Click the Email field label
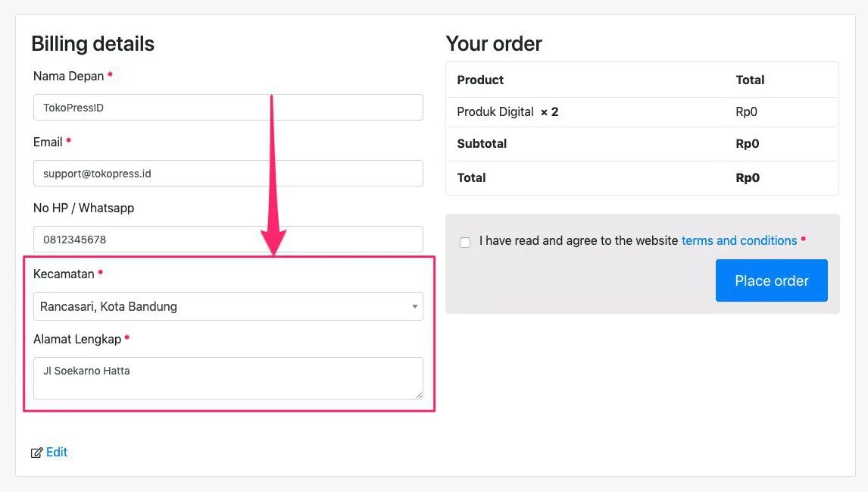868x492 pixels. pos(48,142)
